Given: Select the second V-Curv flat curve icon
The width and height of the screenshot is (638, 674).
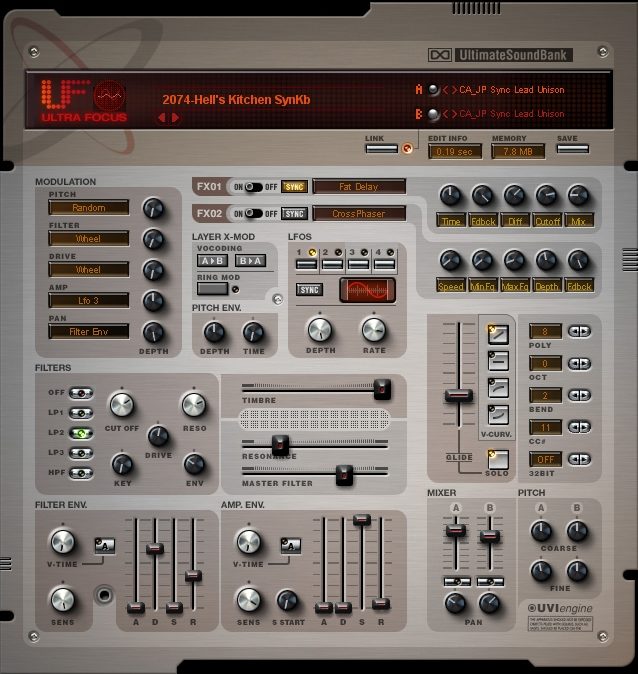Looking at the screenshot, I should click(x=498, y=361).
